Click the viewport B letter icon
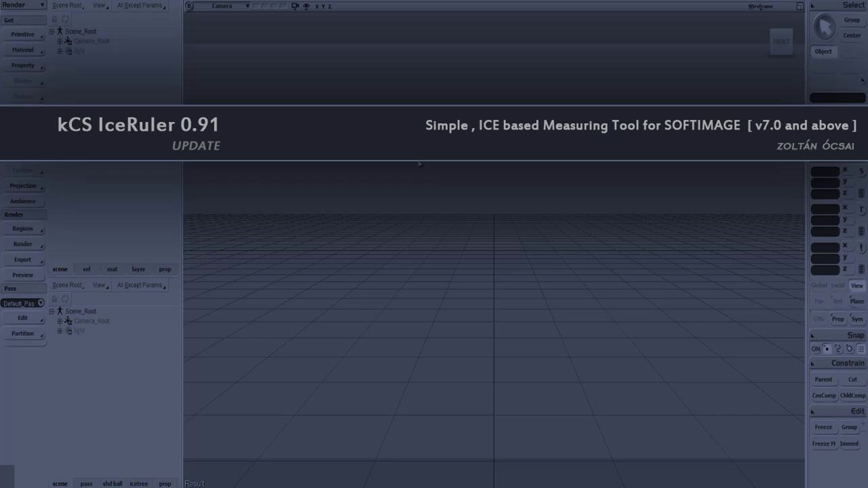This screenshot has height=488, width=868. 189,6
